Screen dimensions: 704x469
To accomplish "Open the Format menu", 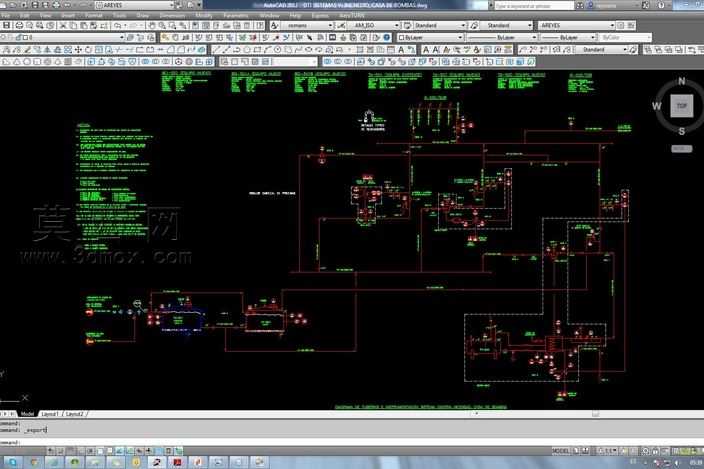I will pos(94,15).
